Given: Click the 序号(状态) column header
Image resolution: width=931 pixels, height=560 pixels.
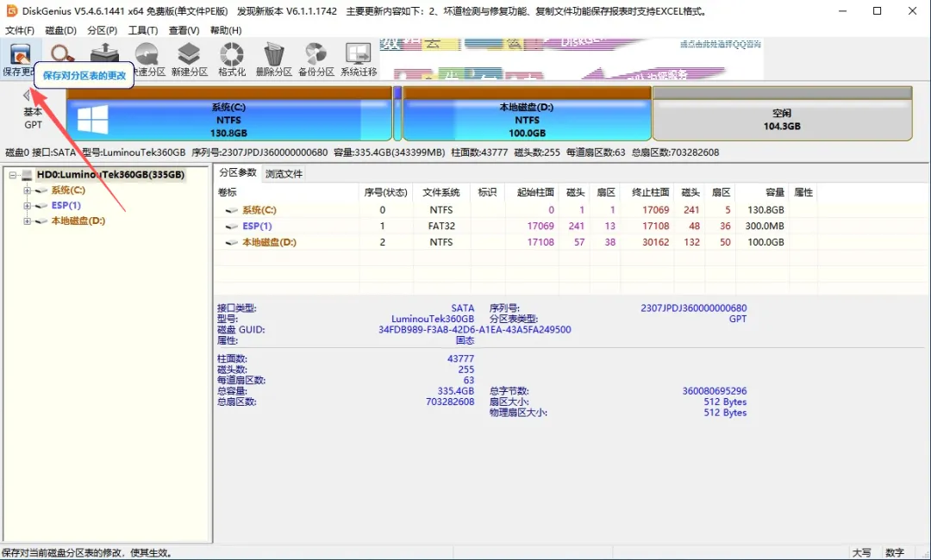Looking at the screenshot, I should [x=386, y=192].
